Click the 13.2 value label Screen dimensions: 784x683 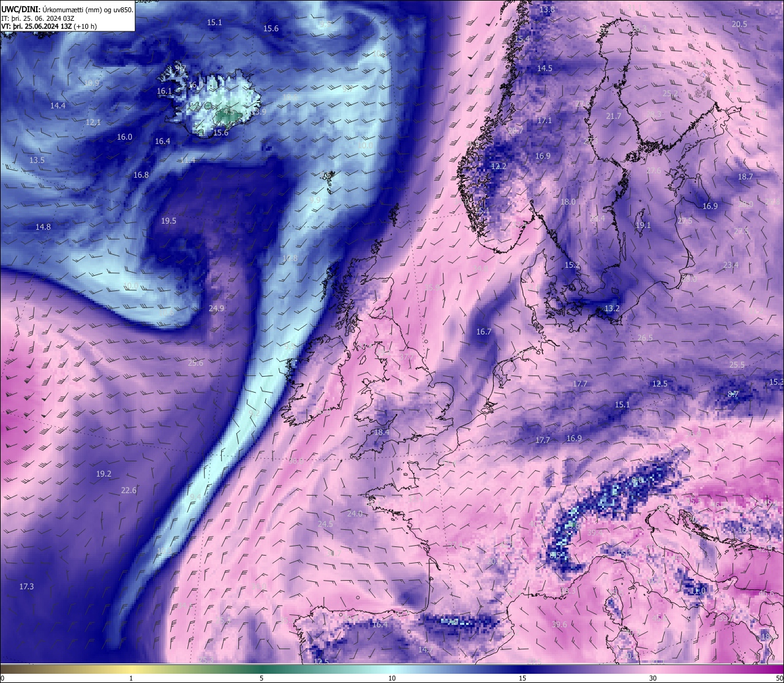point(612,309)
